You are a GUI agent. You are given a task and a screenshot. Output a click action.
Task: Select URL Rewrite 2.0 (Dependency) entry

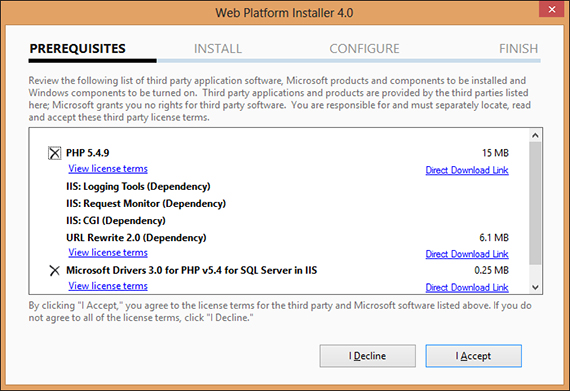click(x=136, y=238)
